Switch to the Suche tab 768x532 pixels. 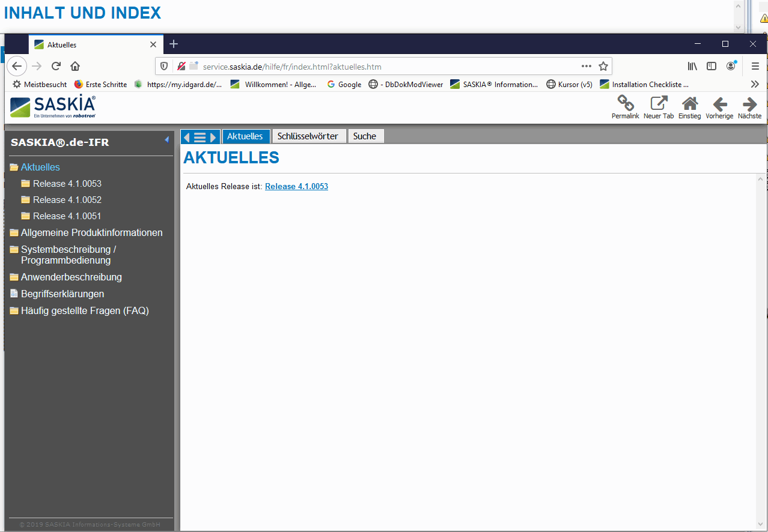coord(364,136)
